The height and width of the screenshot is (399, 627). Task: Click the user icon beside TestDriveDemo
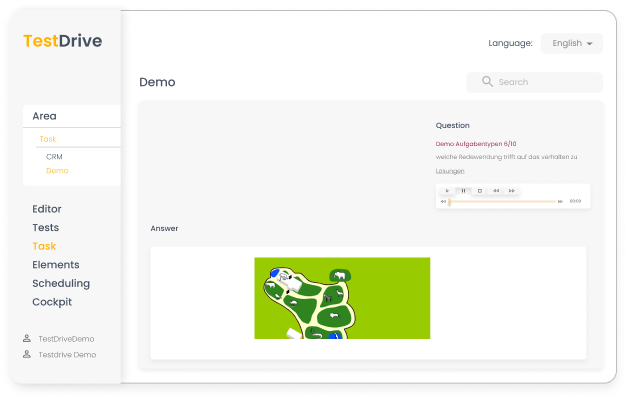click(x=27, y=339)
